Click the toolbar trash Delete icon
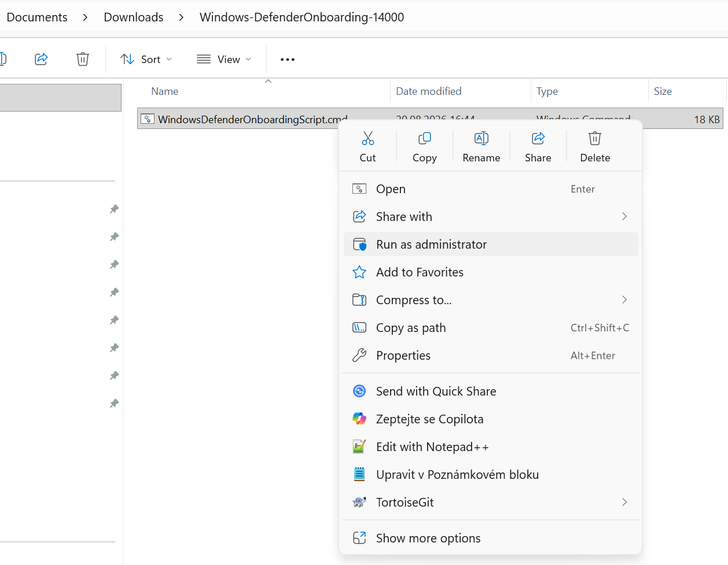 [83, 59]
